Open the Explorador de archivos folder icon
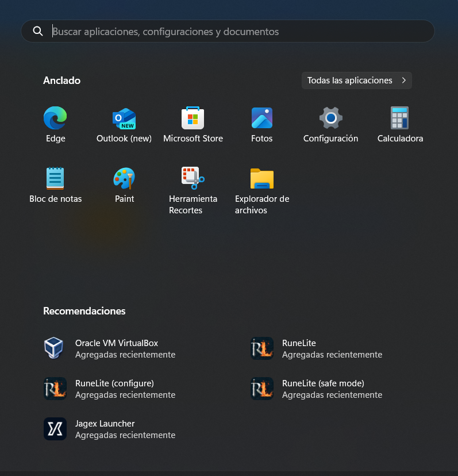 [262, 178]
